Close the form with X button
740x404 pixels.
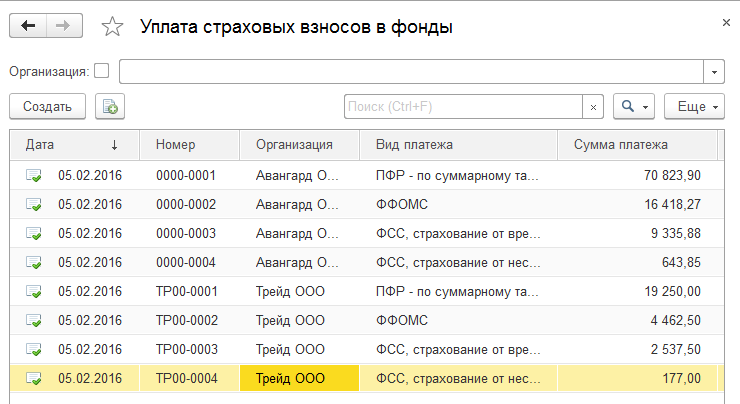[724, 20]
